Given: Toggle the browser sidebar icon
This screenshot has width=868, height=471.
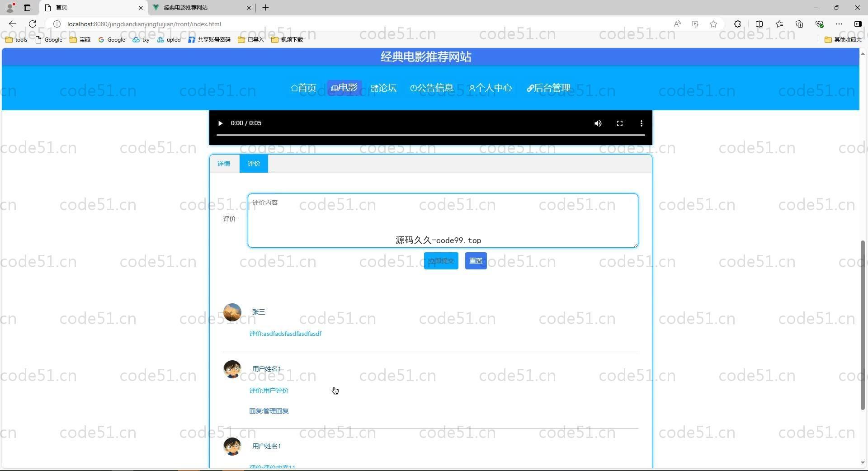Looking at the screenshot, I should (858, 24).
